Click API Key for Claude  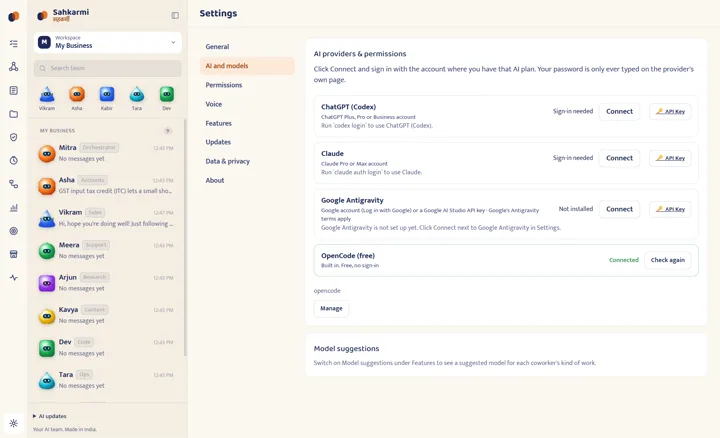tap(670, 158)
